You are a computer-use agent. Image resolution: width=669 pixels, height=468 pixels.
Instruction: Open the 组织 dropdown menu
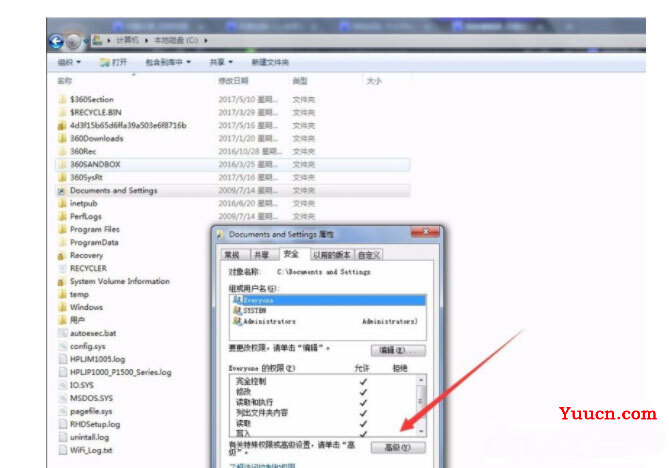(x=69, y=62)
